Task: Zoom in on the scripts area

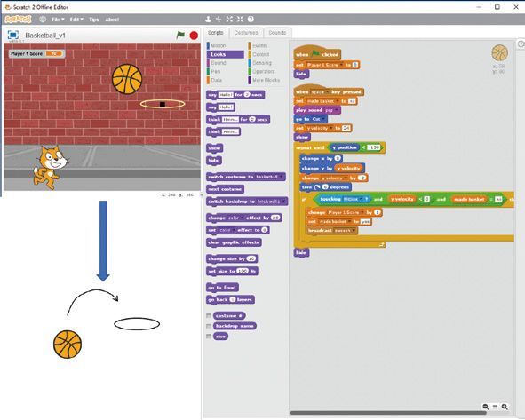Action: (x=505, y=407)
